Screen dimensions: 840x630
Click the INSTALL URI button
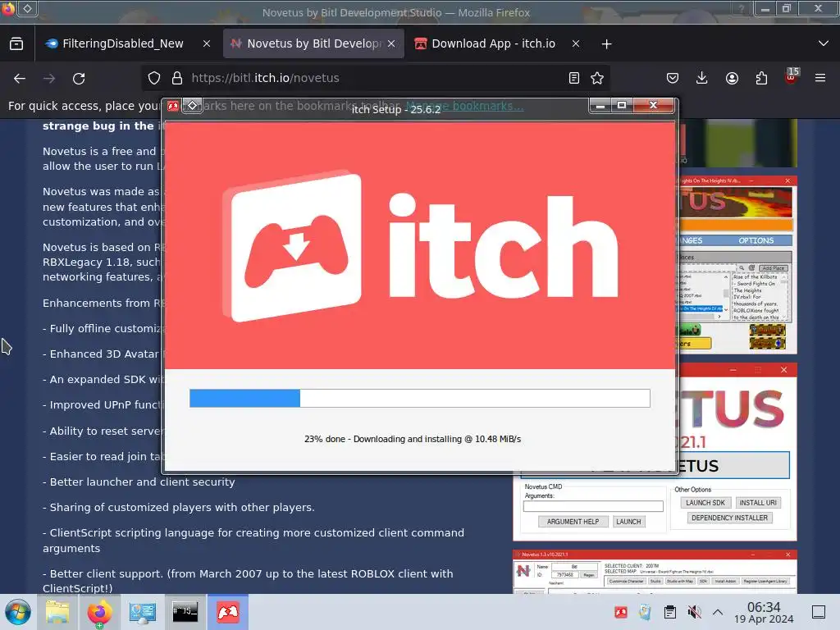758,503
